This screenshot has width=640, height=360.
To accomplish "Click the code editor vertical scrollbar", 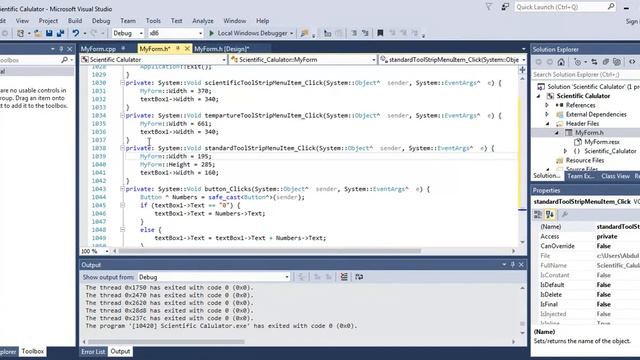I will tap(522, 159).
